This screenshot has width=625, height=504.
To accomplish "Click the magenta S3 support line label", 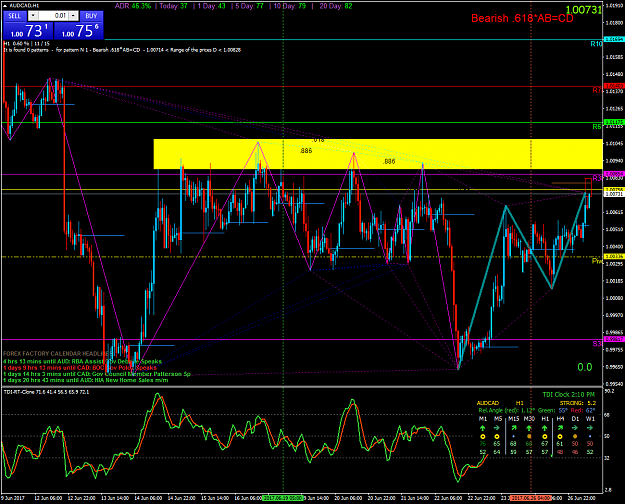I will click(597, 344).
